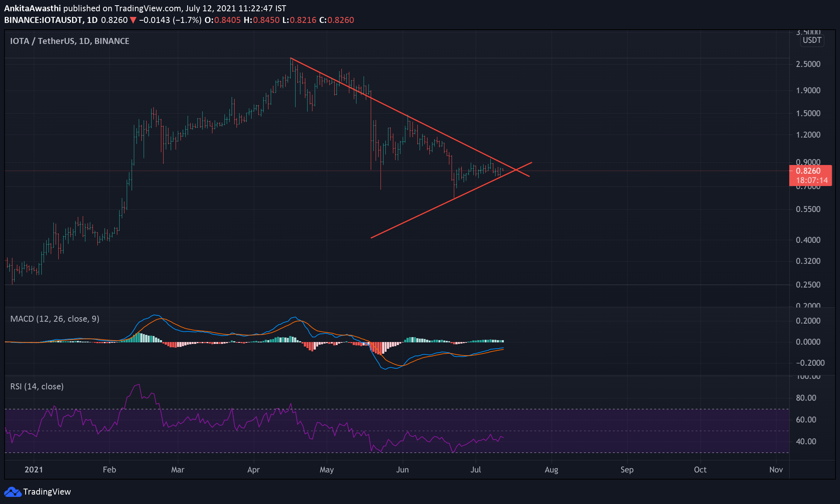
Task: Select the descending red upper trendline
Action: pyautogui.click(x=410, y=117)
